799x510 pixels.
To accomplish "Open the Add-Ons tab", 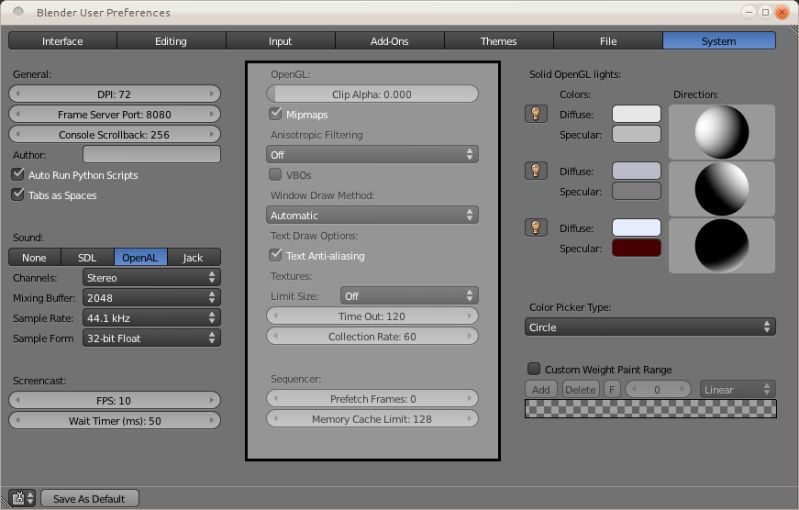I will pyautogui.click(x=390, y=41).
